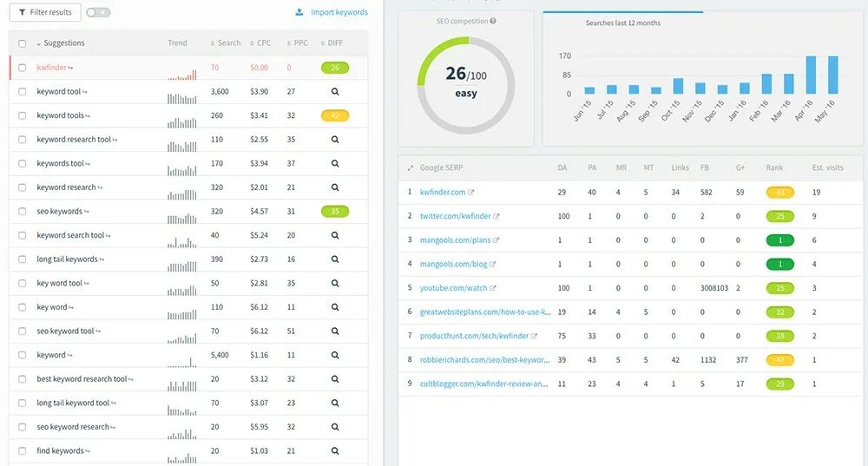Toggle the switch beside Filter results
Screen dimensions: 868x466
click(x=99, y=12)
